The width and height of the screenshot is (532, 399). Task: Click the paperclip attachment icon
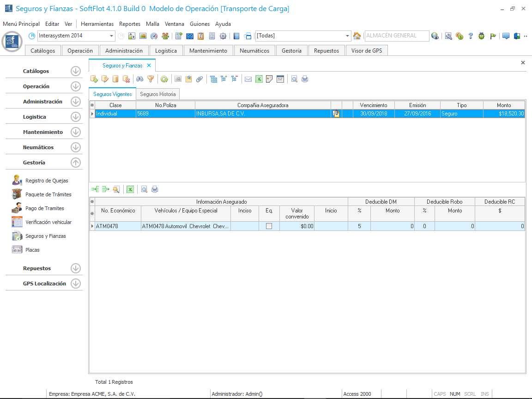click(199, 79)
